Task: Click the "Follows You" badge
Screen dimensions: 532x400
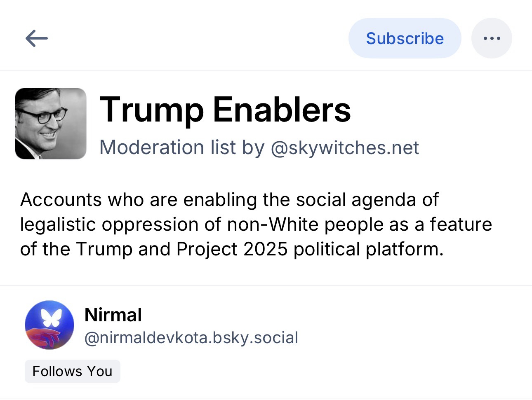Action: (x=72, y=371)
